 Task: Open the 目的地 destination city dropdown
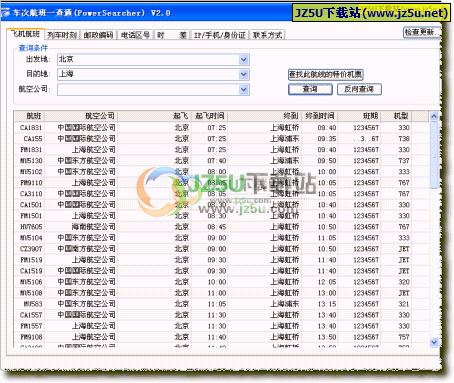[244, 74]
